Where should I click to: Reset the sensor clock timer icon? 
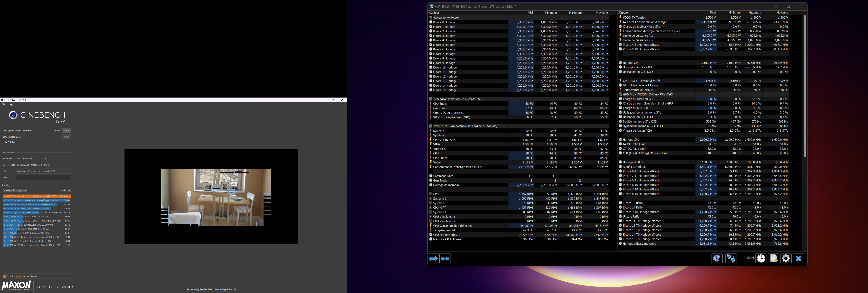pyautogui.click(x=761, y=258)
